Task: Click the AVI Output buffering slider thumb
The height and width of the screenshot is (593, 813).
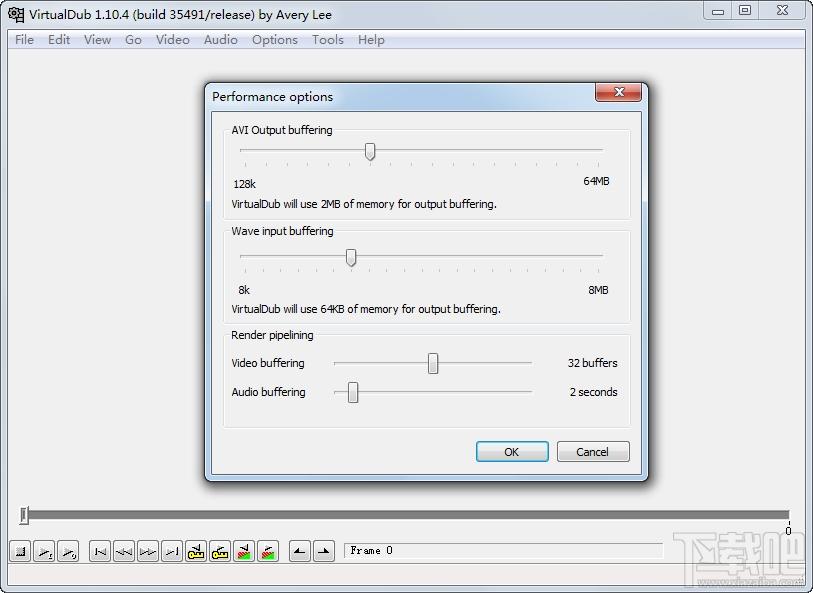Action: [370, 151]
